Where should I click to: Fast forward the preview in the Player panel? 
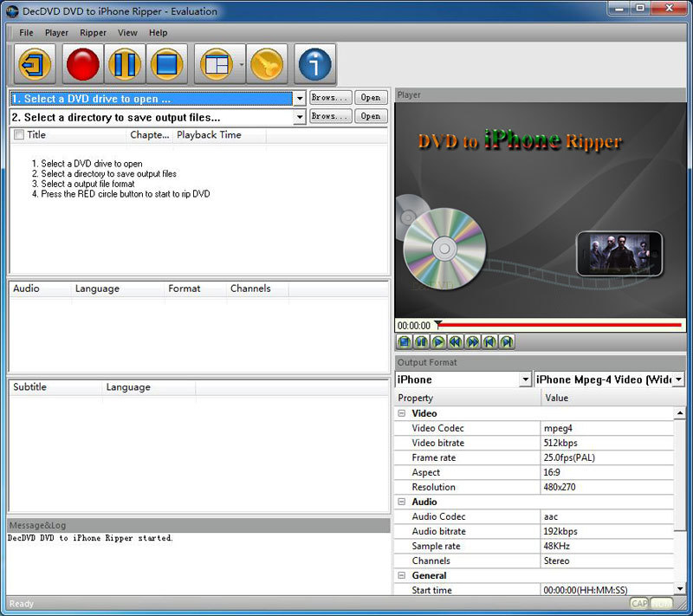(472, 341)
